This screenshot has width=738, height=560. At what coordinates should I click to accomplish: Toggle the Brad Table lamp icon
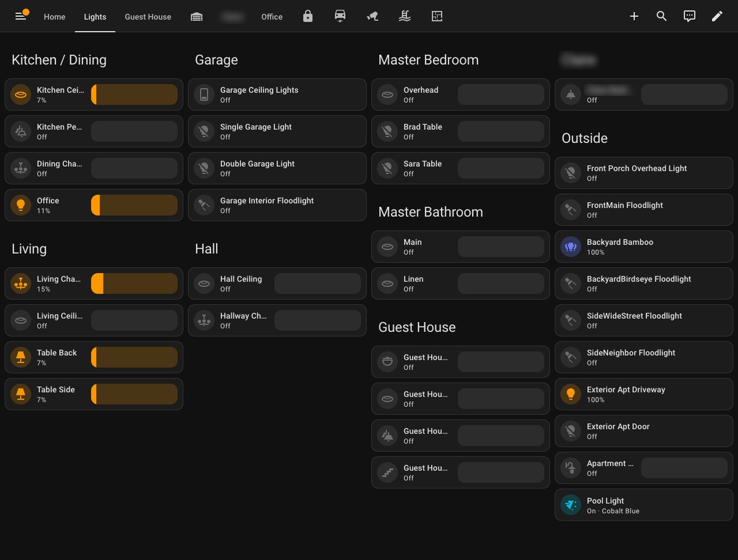pos(387,131)
